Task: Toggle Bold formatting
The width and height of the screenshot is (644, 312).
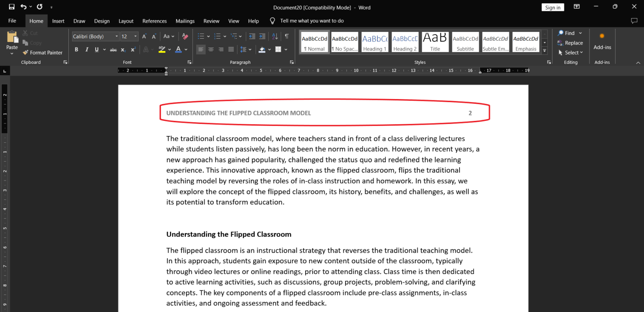Action: coord(76,50)
